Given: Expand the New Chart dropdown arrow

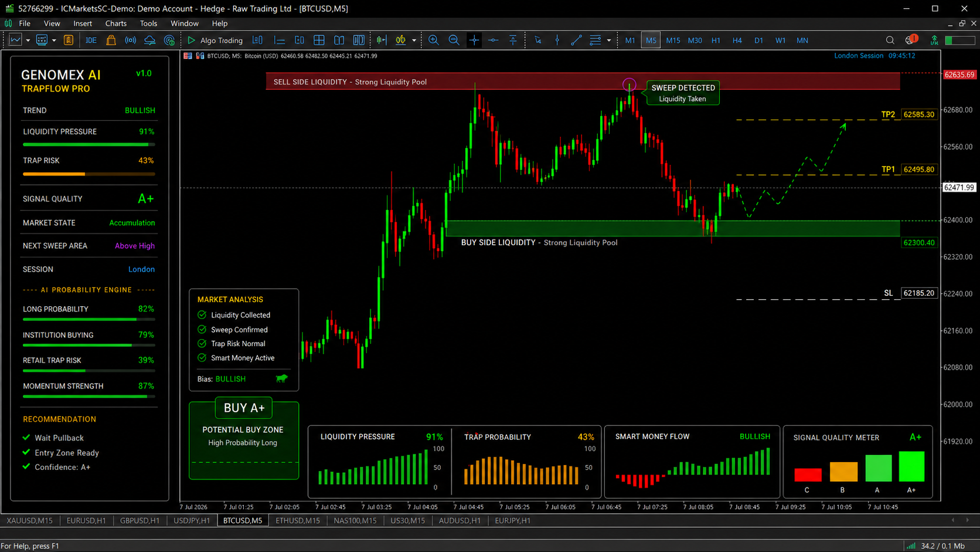Looking at the screenshot, I should tap(28, 40).
